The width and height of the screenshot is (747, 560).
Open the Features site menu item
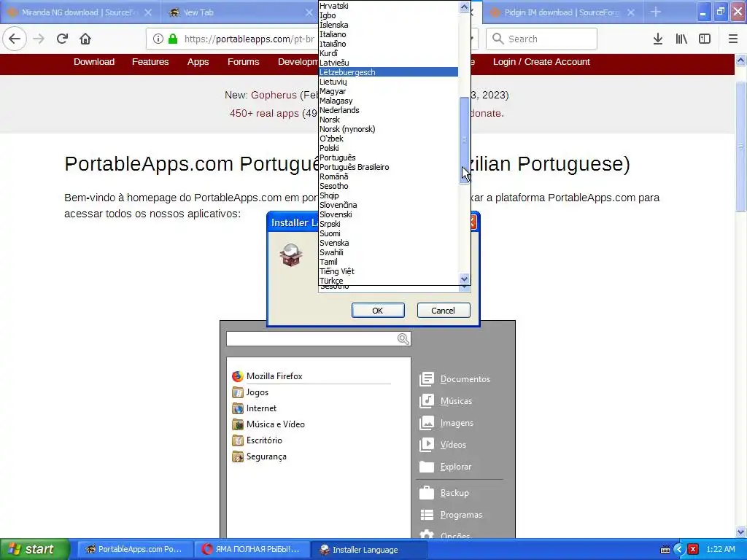150,62
